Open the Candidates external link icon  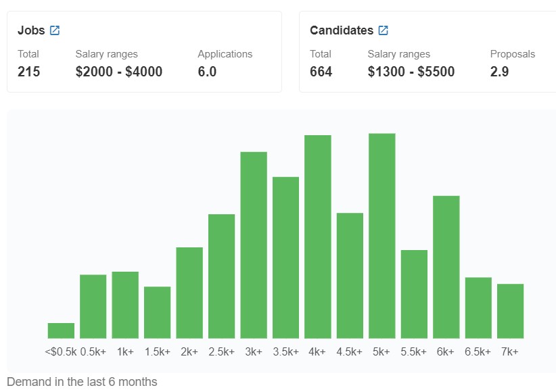[x=383, y=30]
